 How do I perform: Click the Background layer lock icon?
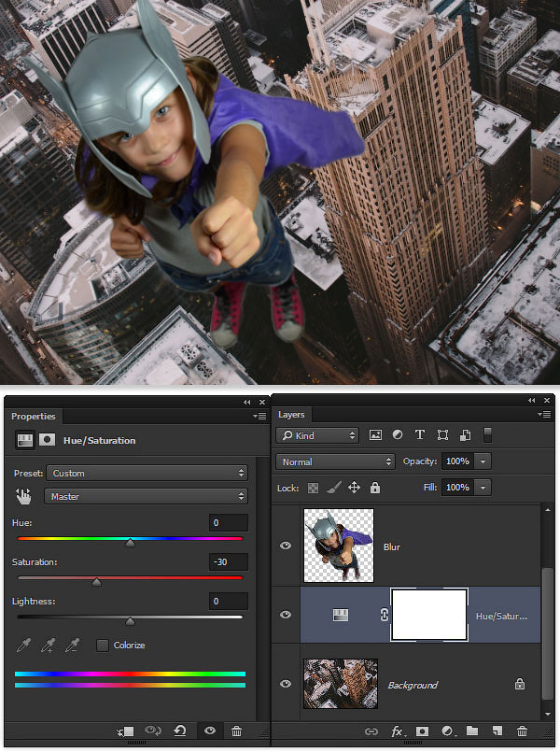[520, 684]
